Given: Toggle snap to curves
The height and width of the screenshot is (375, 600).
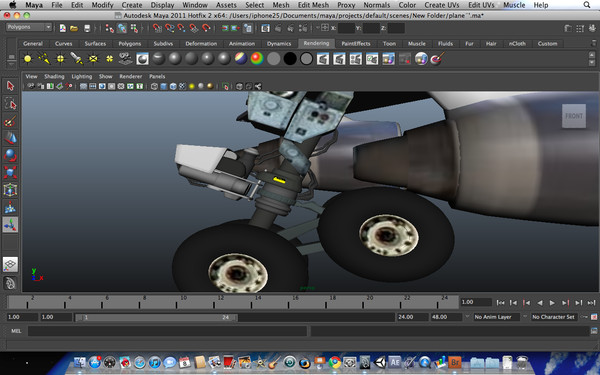Looking at the screenshot, I should click(x=169, y=28).
